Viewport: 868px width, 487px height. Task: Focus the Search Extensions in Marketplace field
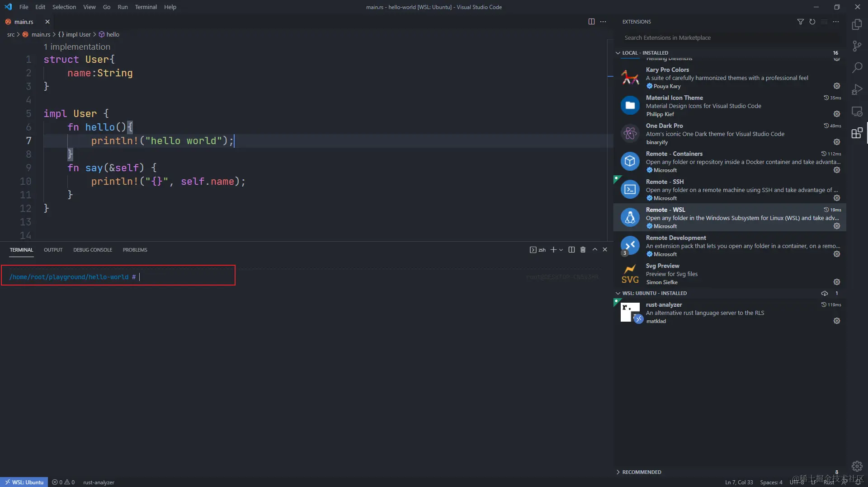tap(730, 37)
